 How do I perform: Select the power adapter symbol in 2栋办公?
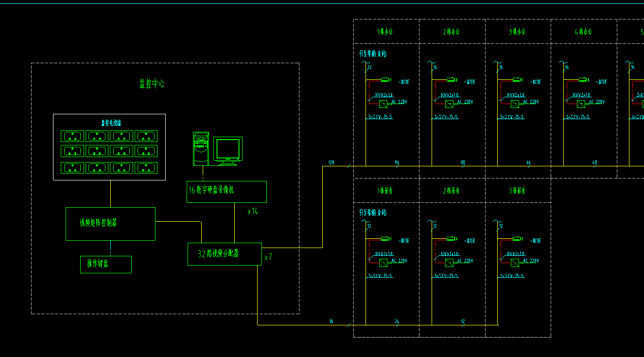click(x=449, y=104)
